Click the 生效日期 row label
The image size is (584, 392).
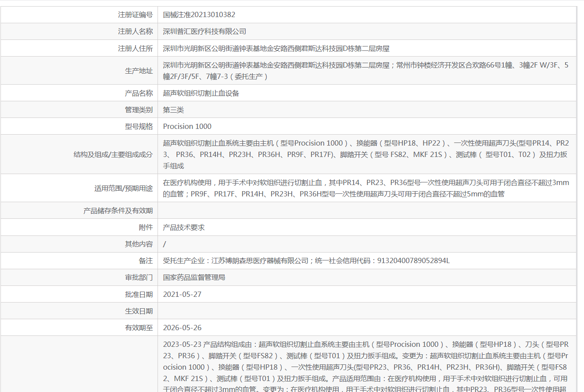139,311
